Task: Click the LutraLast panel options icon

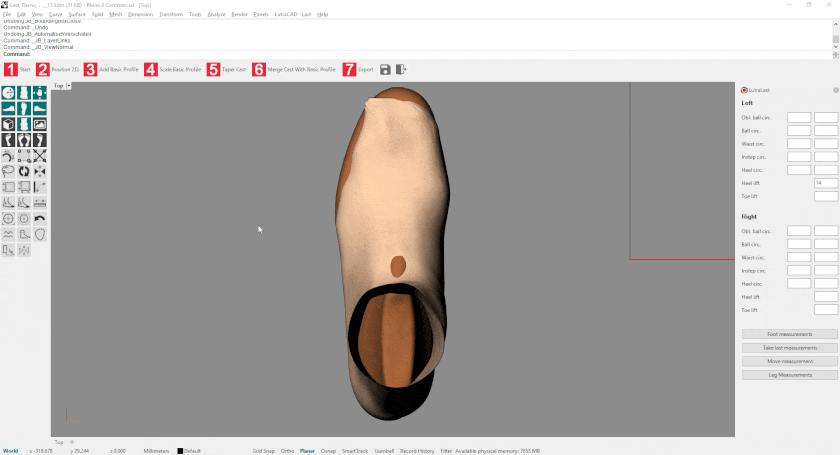Action: click(x=835, y=90)
